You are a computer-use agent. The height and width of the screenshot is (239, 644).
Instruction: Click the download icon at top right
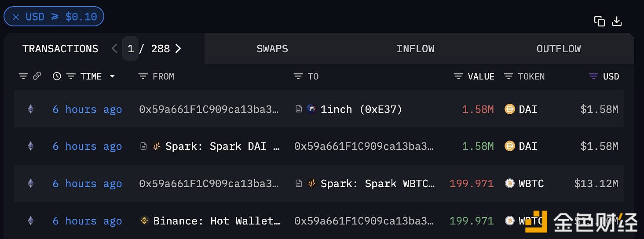(x=617, y=21)
